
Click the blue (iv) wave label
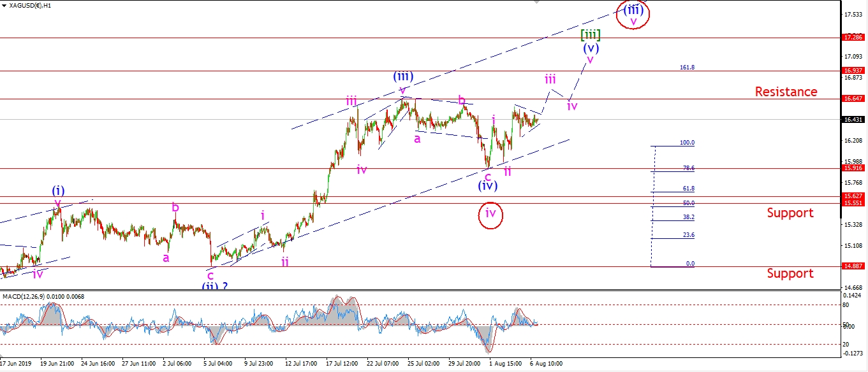(x=488, y=186)
